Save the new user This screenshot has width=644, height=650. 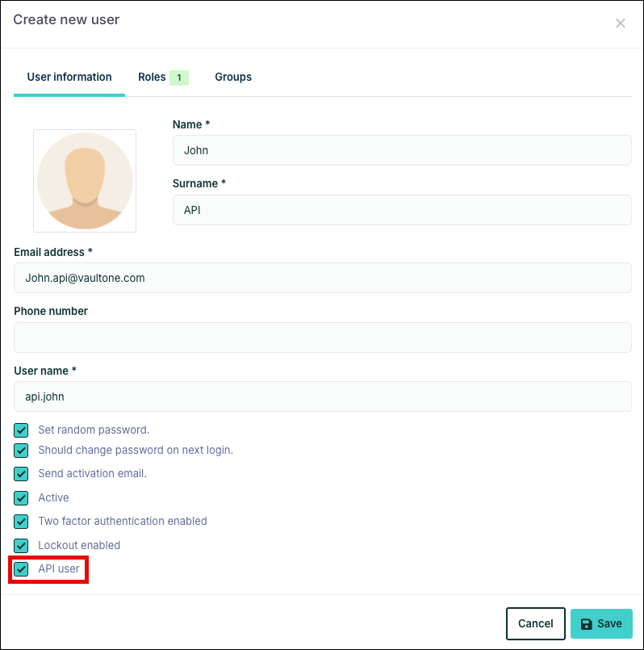(x=601, y=623)
